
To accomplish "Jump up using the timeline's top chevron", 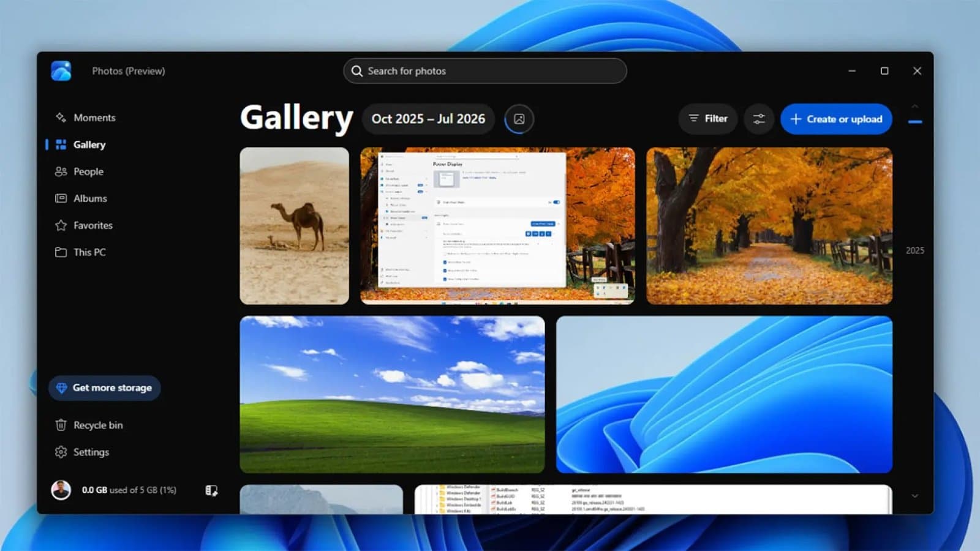I will point(915,107).
